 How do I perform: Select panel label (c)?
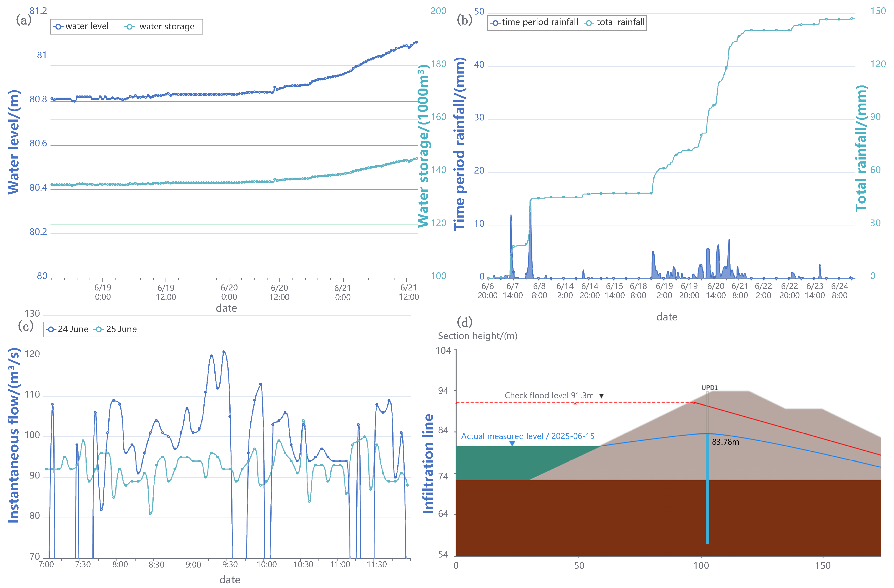[25, 326]
